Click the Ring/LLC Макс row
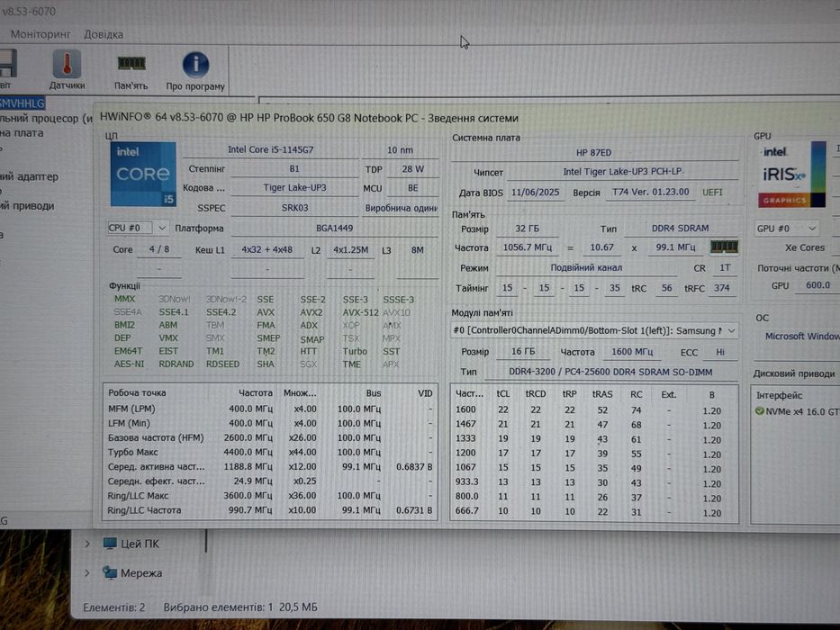Image resolution: width=840 pixels, height=630 pixels. click(270, 496)
